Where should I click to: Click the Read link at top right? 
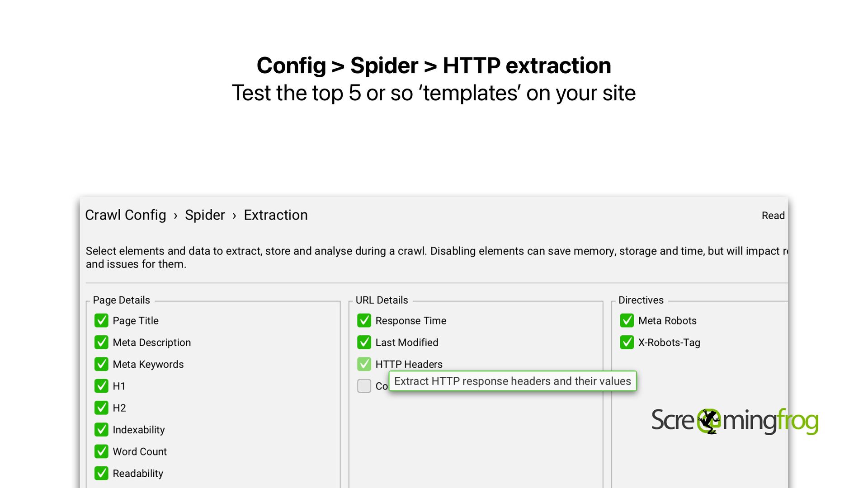pyautogui.click(x=773, y=216)
